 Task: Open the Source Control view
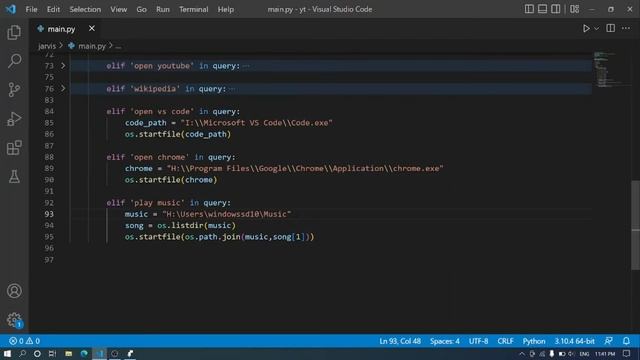[x=14, y=90]
